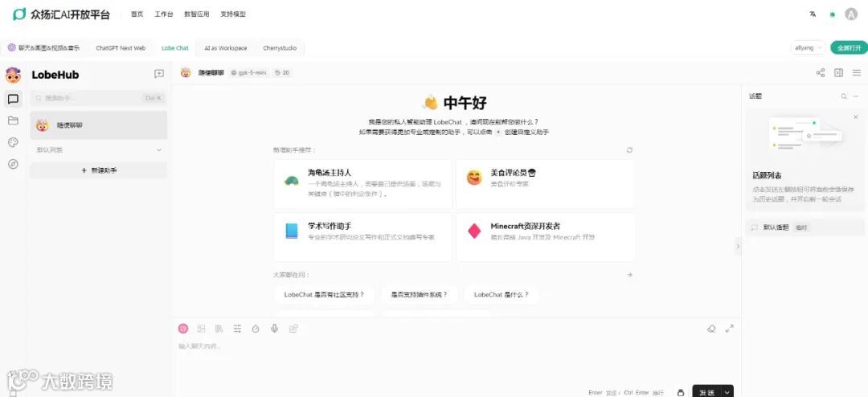Click the green status dot at top

click(832, 15)
